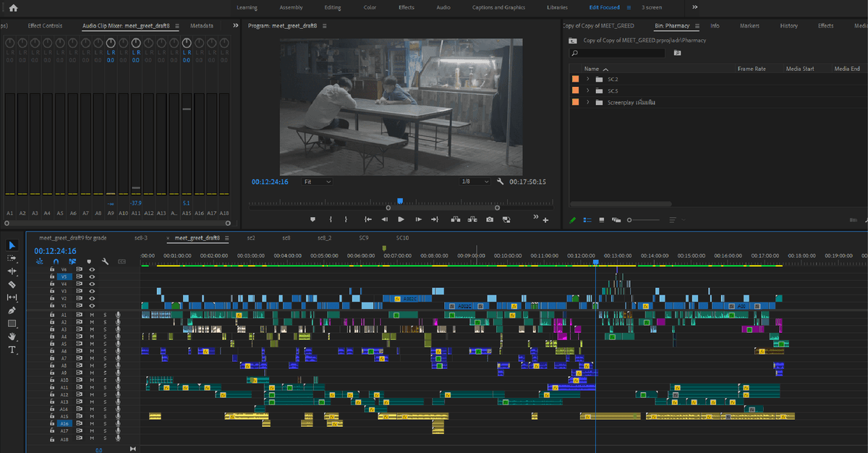
Task: Solo audio track A1
Action: coord(105,316)
